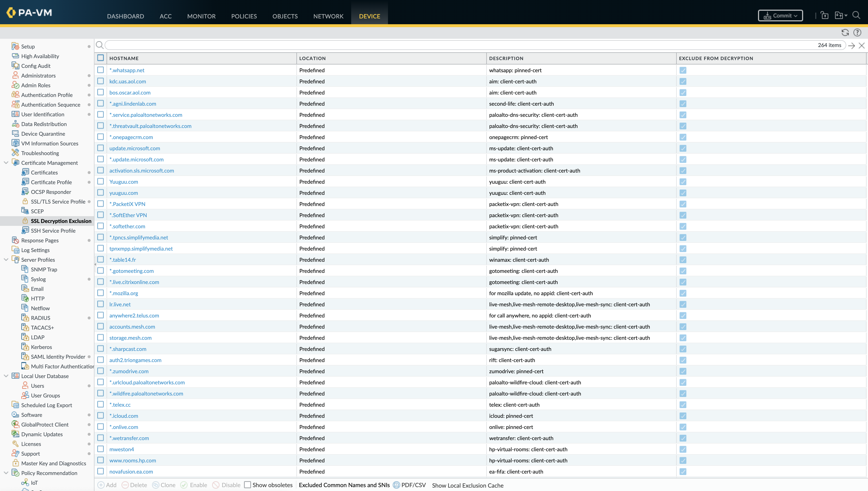
Task: Click the SSL/TLS Service Profile lock icon
Action: [x=25, y=201]
